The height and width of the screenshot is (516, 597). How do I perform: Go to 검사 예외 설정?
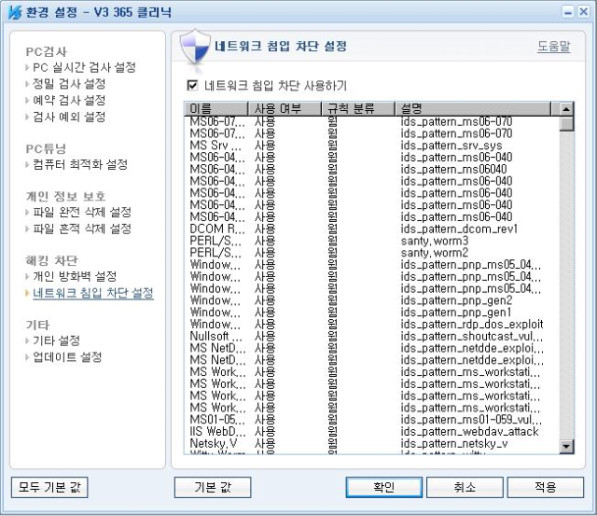point(69,117)
